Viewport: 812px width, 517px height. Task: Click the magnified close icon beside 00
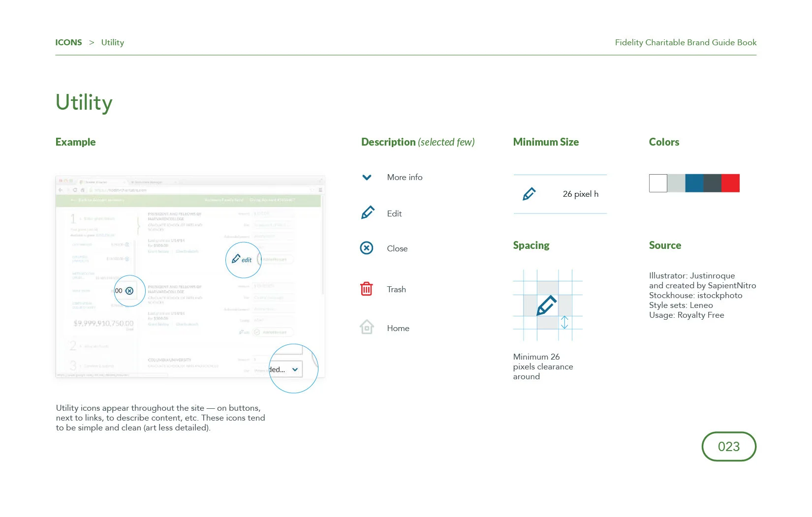coord(129,291)
